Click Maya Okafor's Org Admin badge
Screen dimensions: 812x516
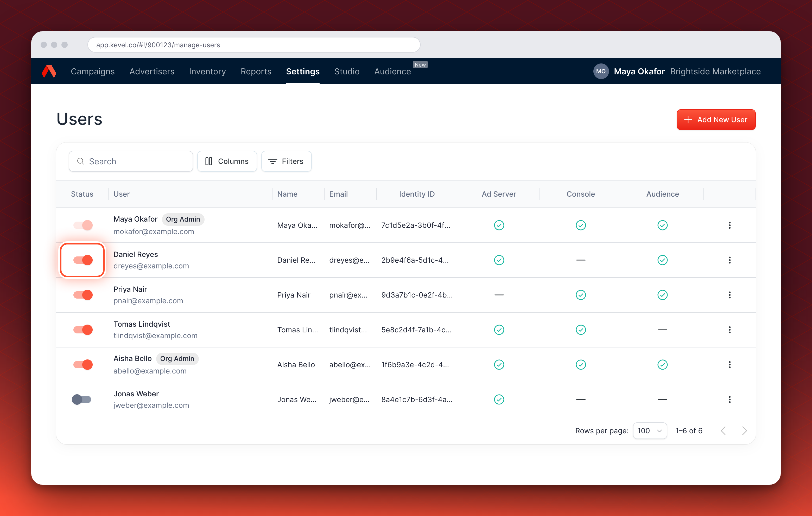click(x=183, y=219)
